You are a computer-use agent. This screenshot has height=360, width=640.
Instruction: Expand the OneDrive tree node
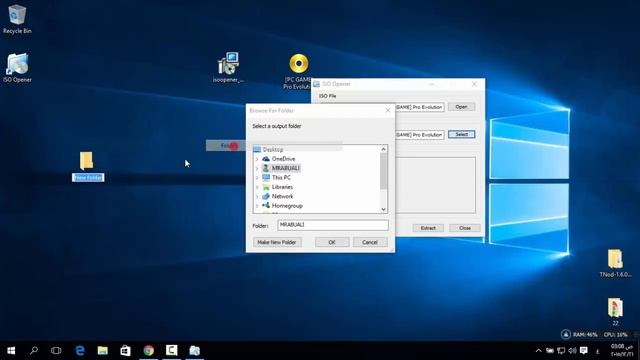257,159
